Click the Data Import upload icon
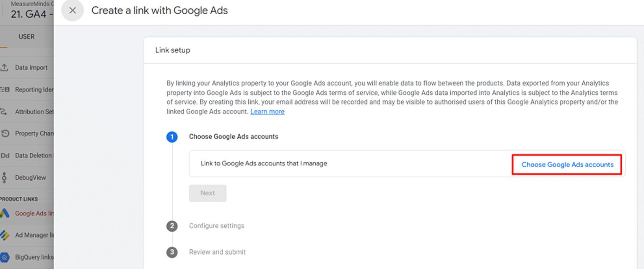 click(5, 67)
